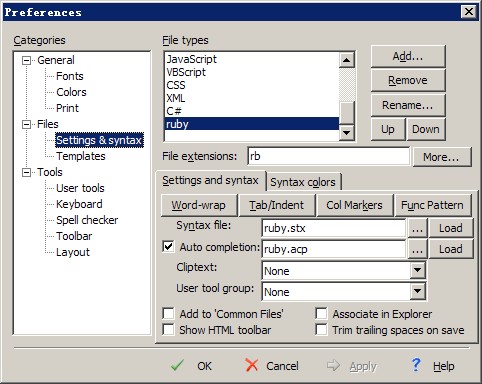This screenshot has height=384, width=482.
Task: Open Func Pattern settings
Action: pos(433,205)
